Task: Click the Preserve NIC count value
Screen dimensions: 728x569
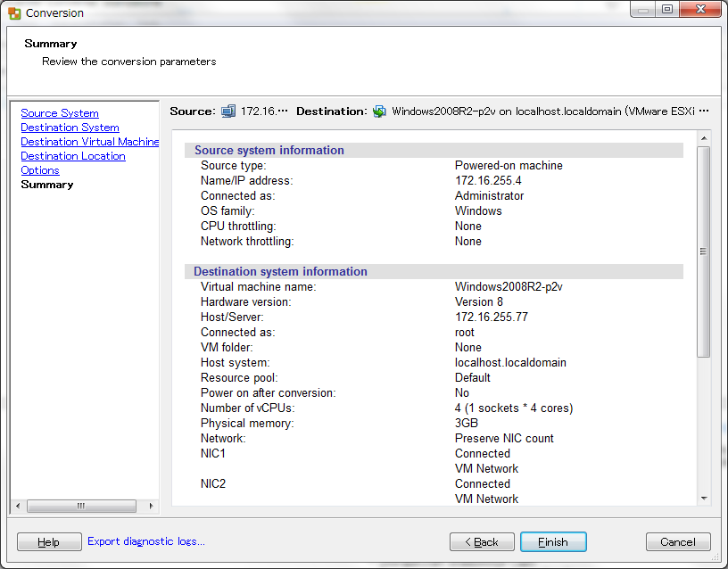Action: (504, 439)
